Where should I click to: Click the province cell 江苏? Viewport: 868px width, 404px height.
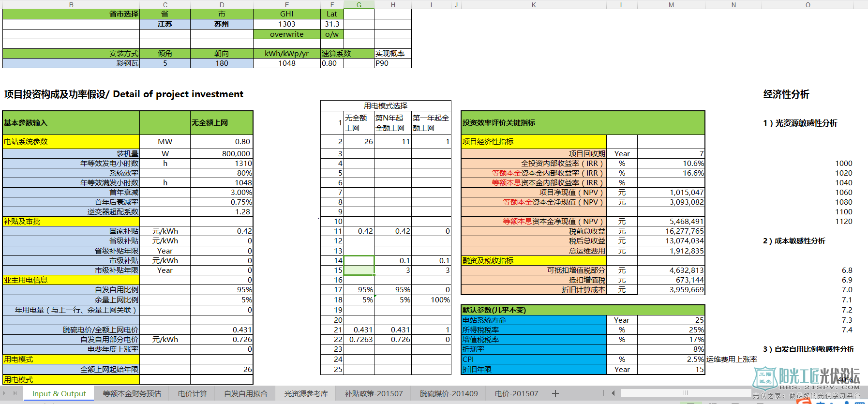165,24
